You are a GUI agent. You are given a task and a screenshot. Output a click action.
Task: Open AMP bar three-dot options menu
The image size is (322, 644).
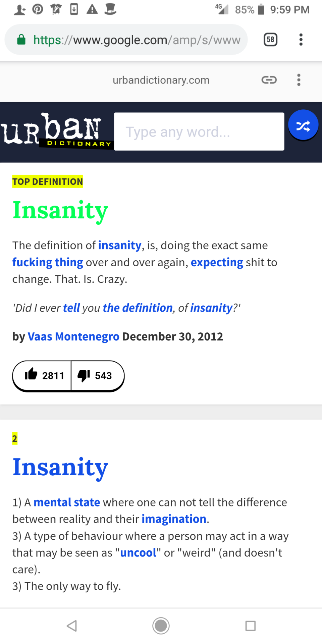[299, 80]
